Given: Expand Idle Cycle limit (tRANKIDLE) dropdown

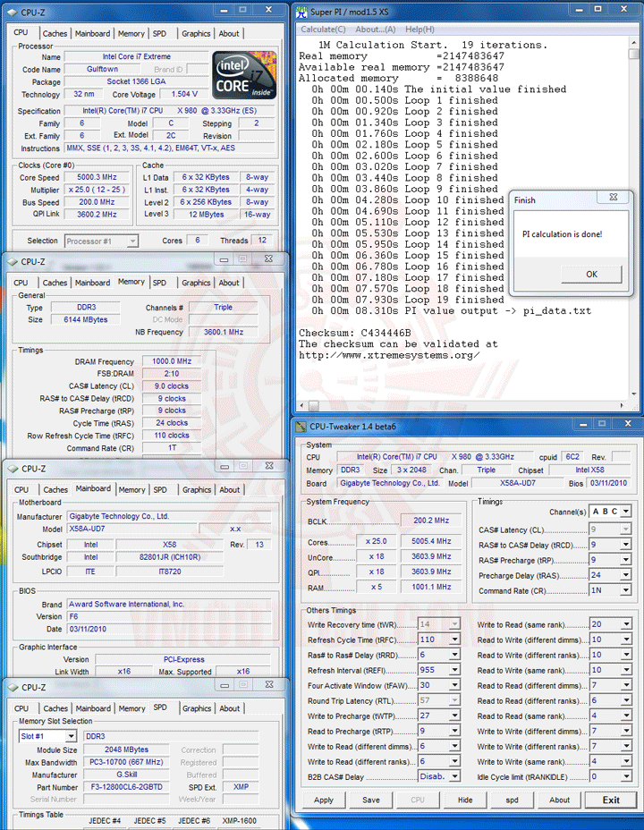Looking at the screenshot, I should click(626, 776).
